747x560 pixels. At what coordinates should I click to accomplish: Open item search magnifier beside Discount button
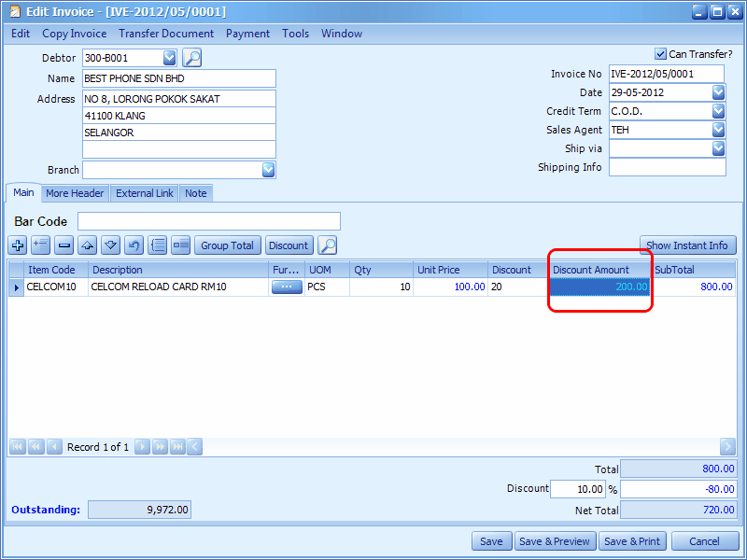tap(328, 245)
